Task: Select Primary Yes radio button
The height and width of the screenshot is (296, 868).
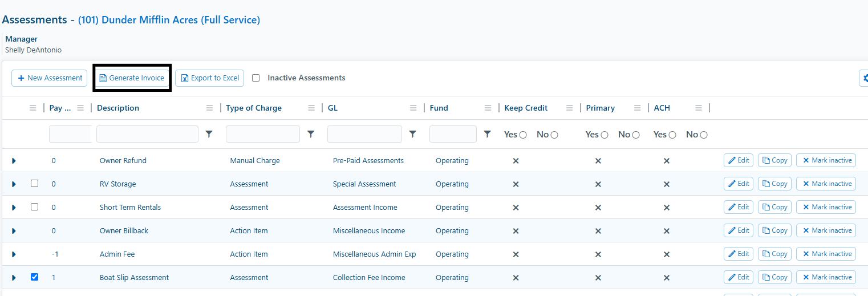Action: pyautogui.click(x=605, y=135)
